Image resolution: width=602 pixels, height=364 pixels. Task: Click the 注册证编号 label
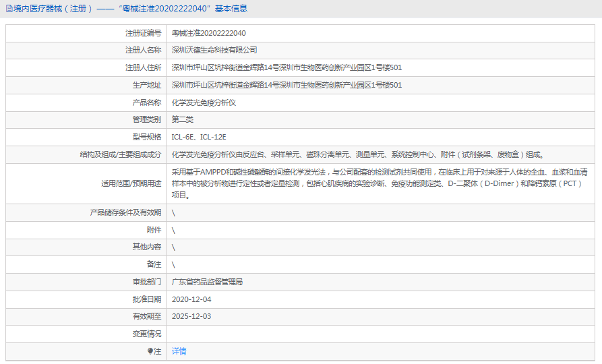coord(143,33)
